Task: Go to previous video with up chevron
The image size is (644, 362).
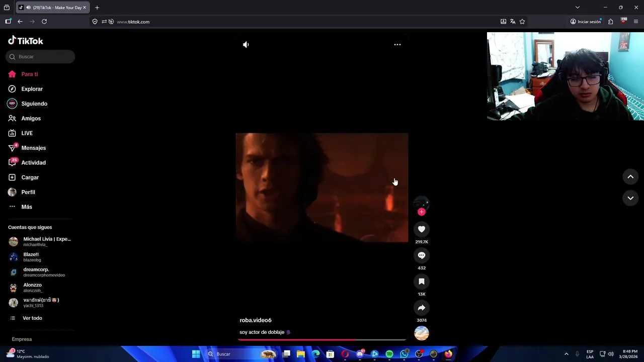Action: click(x=630, y=177)
